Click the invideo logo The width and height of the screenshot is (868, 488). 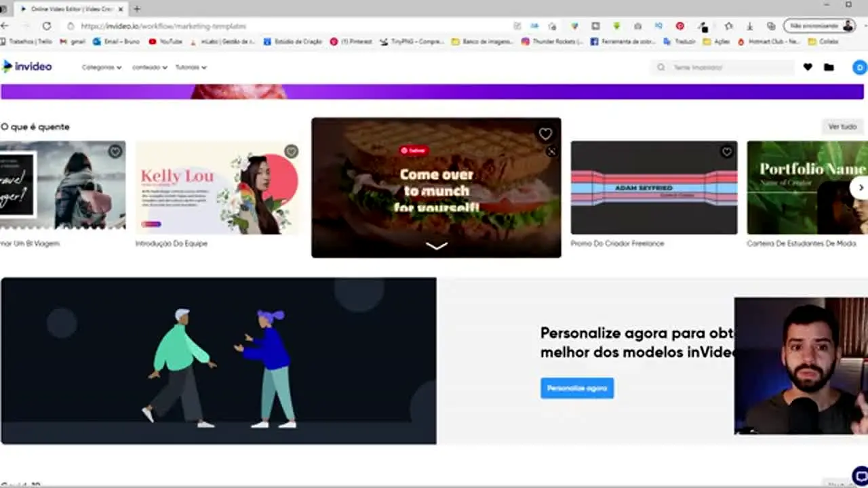27,66
